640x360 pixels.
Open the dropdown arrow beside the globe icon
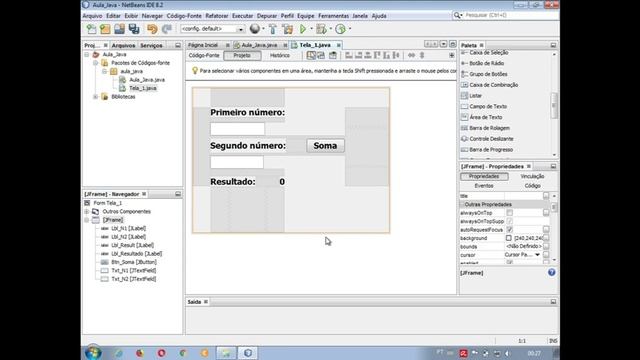(263, 29)
